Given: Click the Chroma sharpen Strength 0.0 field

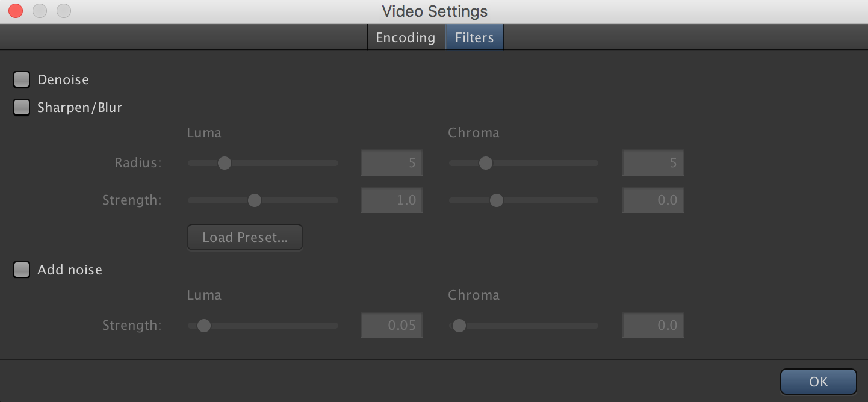Looking at the screenshot, I should point(653,200).
